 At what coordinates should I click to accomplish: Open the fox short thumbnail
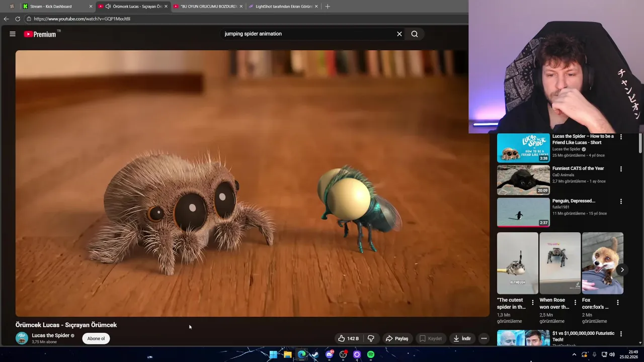603,263
